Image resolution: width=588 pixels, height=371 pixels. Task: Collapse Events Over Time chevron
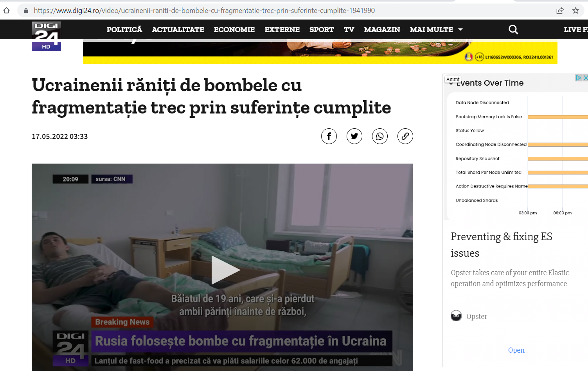(451, 83)
